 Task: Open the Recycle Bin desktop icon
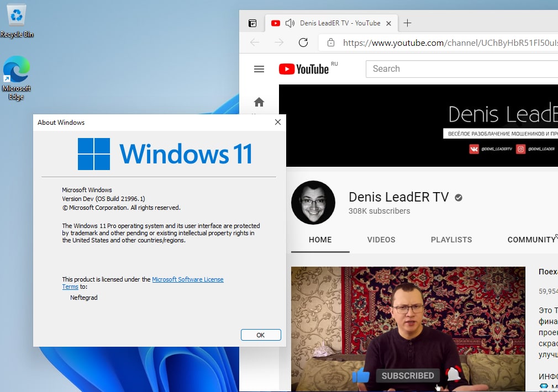(x=17, y=20)
